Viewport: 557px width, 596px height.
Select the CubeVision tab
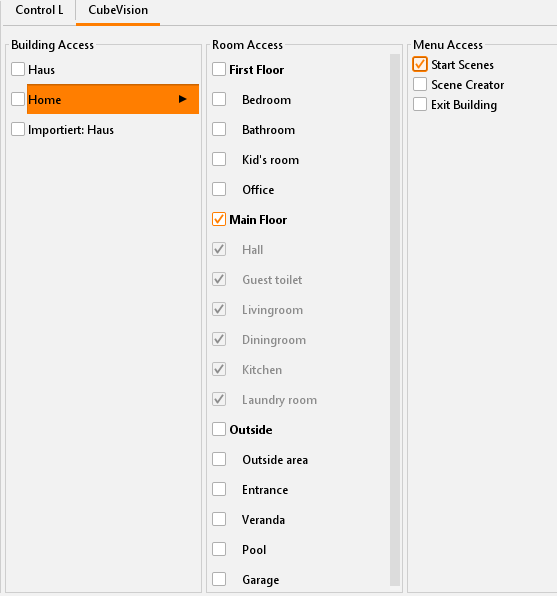click(118, 10)
